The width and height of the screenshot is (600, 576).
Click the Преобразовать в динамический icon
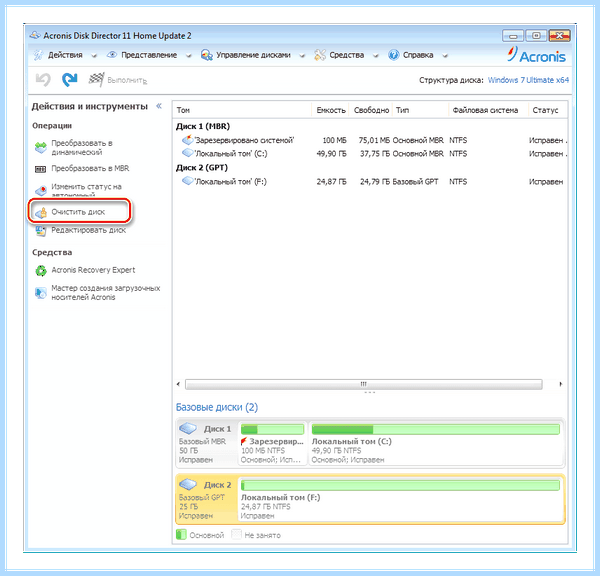[41, 147]
